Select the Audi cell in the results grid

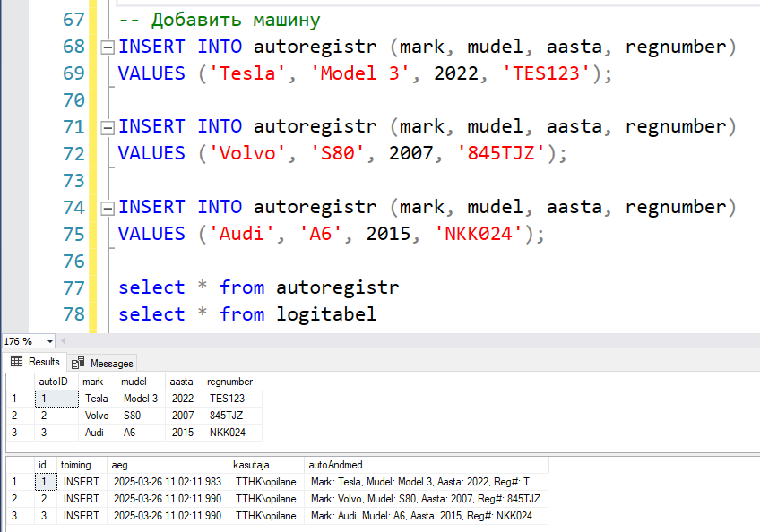pos(98,433)
